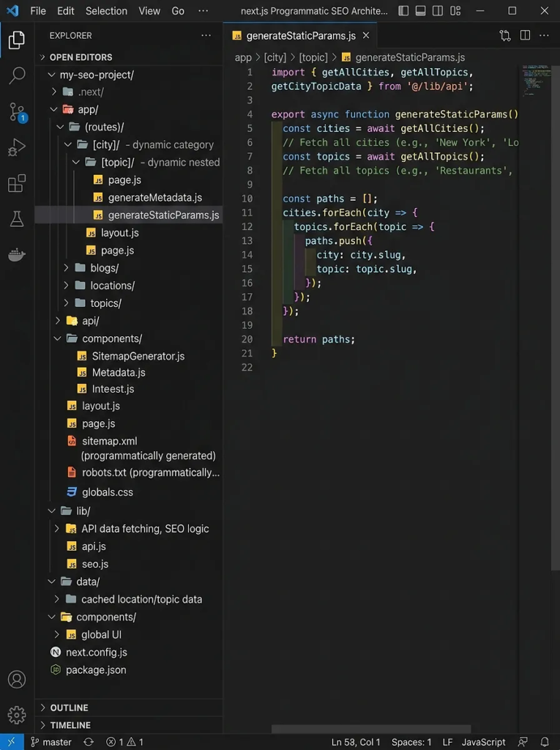
Task: Open remote window indicator in status bar
Action: point(12,742)
